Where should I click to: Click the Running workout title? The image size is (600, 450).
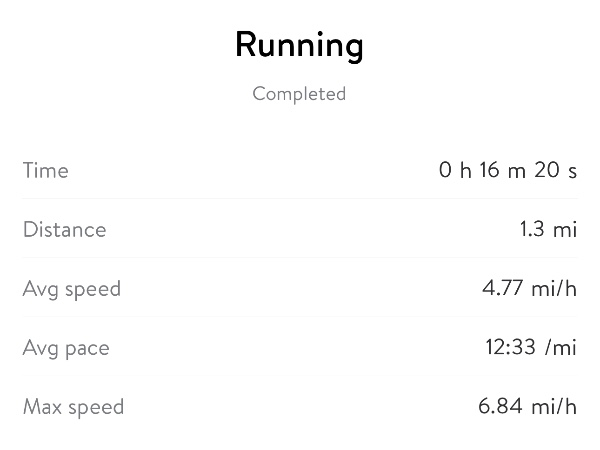tap(299, 45)
